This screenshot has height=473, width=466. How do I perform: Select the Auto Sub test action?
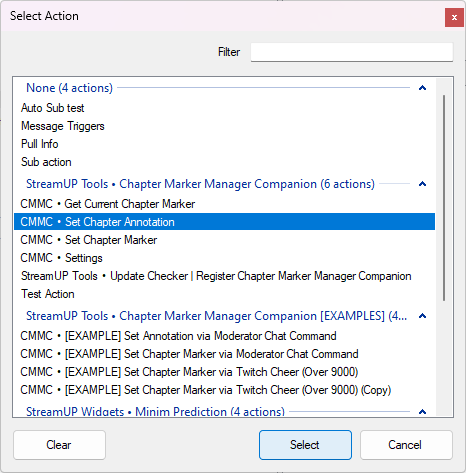(x=224, y=108)
